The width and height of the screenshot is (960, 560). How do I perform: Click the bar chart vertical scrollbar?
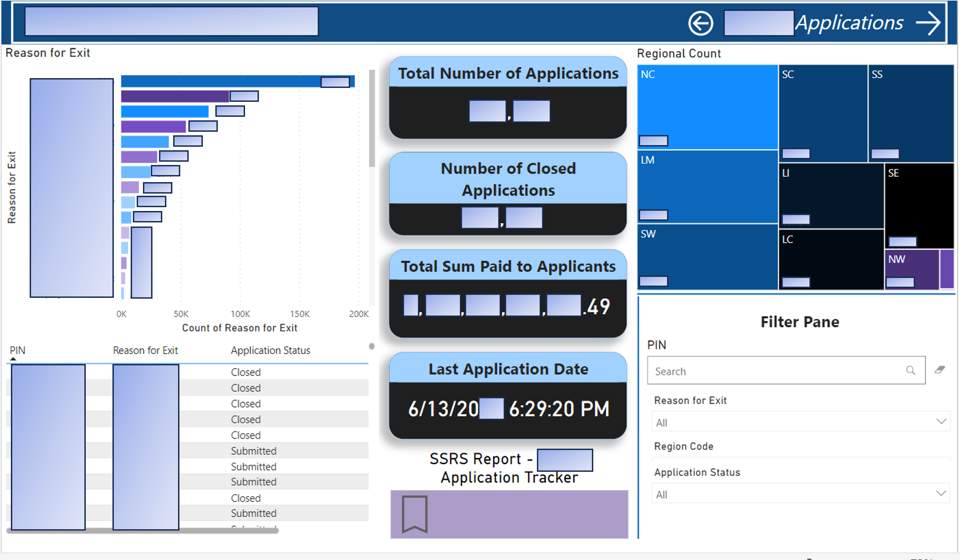tap(372, 118)
